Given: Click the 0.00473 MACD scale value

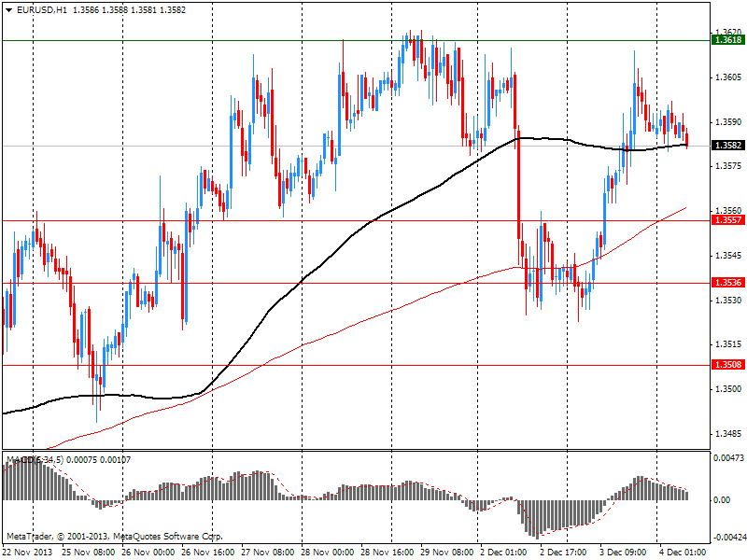Looking at the screenshot, I should 729,459.
